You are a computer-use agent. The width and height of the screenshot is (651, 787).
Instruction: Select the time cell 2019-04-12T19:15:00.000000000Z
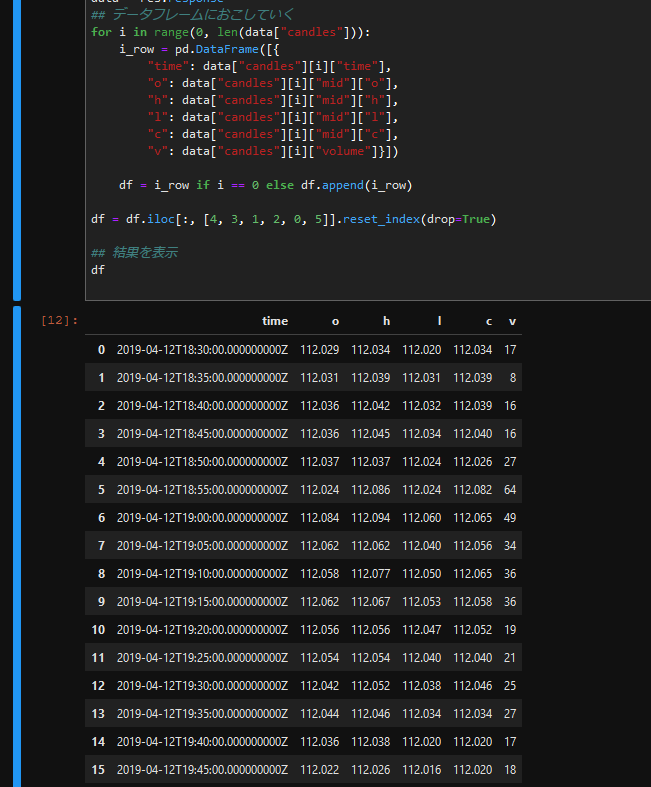pos(202,602)
